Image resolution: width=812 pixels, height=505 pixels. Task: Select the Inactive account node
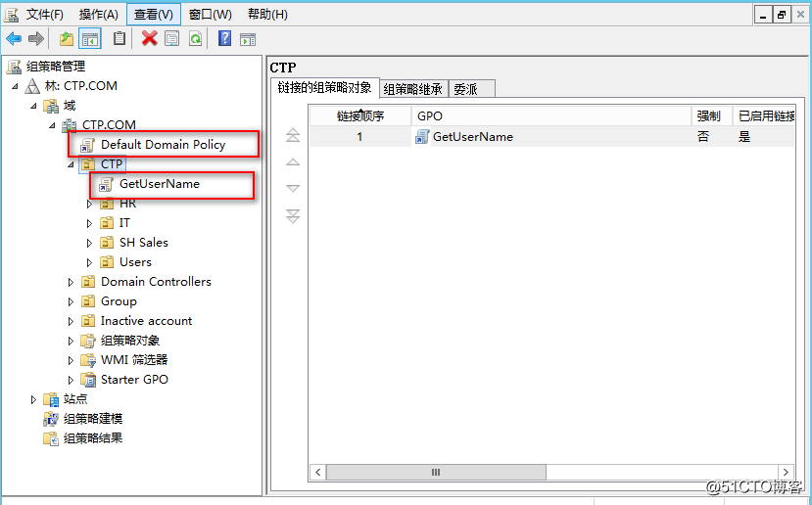pyautogui.click(x=146, y=321)
